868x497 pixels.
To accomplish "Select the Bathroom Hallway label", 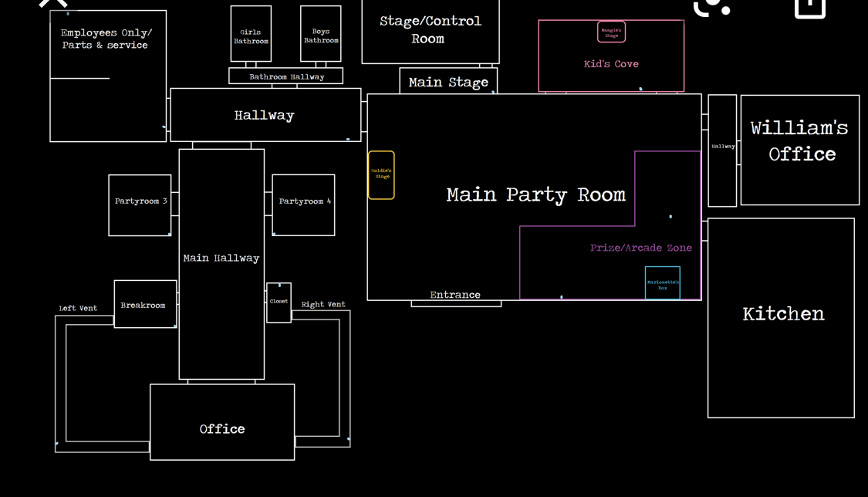I will coord(286,76).
